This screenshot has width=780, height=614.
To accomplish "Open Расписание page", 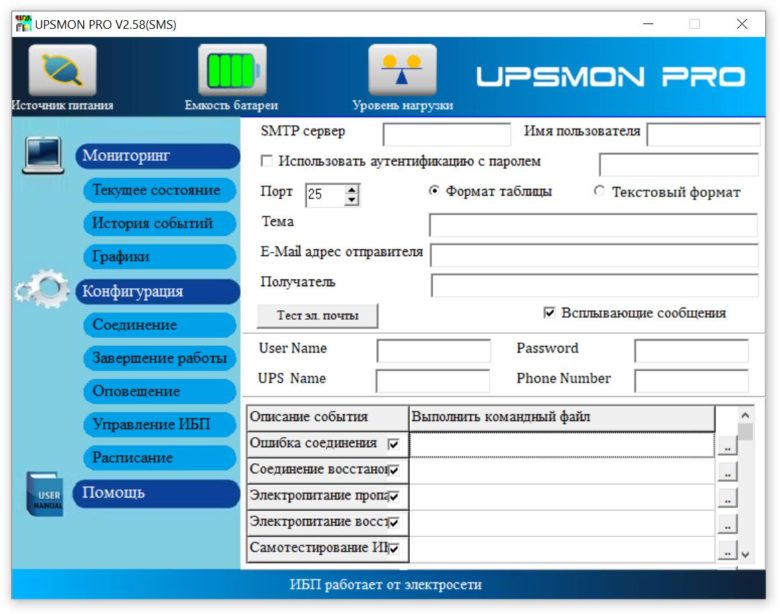I will [x=159, y=458].
